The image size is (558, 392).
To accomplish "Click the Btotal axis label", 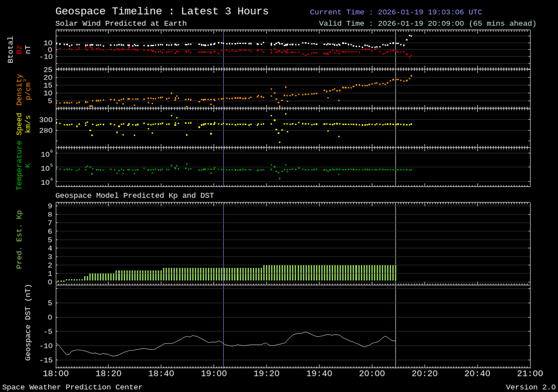I will [11, 50].
